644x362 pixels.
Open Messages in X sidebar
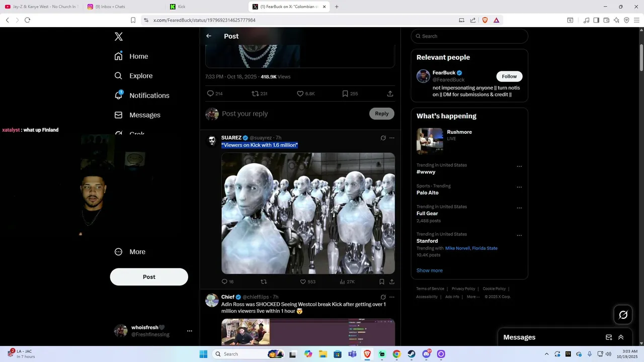137,115
